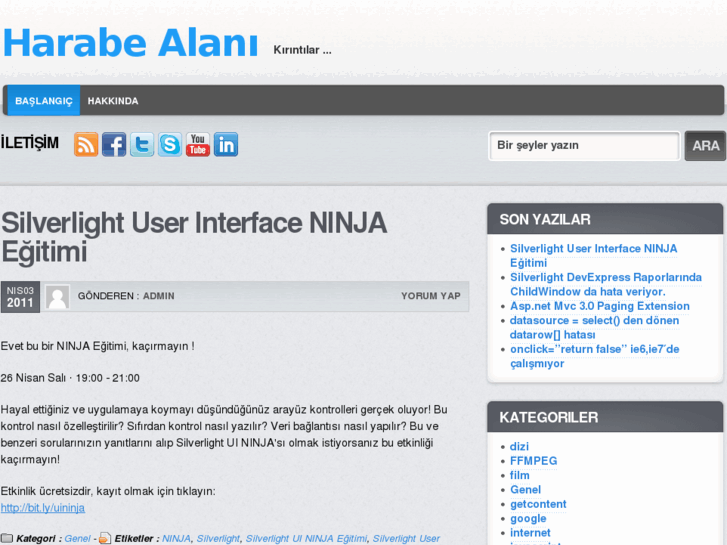Click the İLETİŞİM label
727x545 pixels.
click(x=30, y=143)
